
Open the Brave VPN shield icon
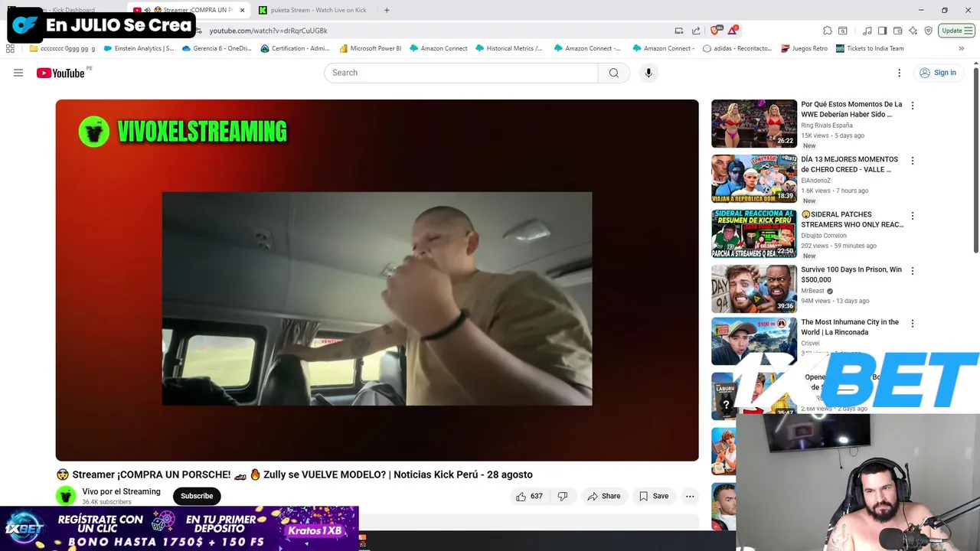point(928,31)
